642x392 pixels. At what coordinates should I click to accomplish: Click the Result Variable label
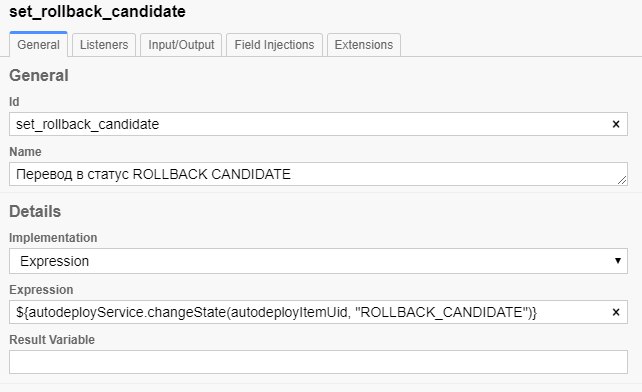tap(52, 340)
